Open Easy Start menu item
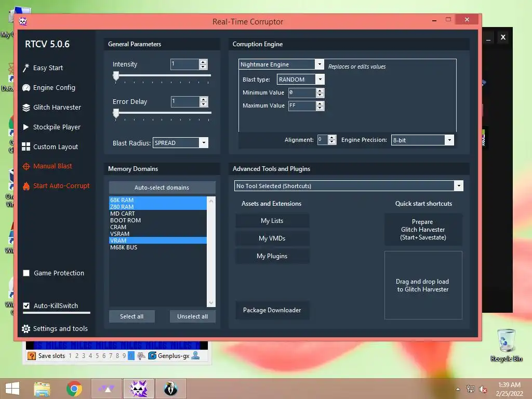Viewport: 532px width, 399px height. click(48, 68)
